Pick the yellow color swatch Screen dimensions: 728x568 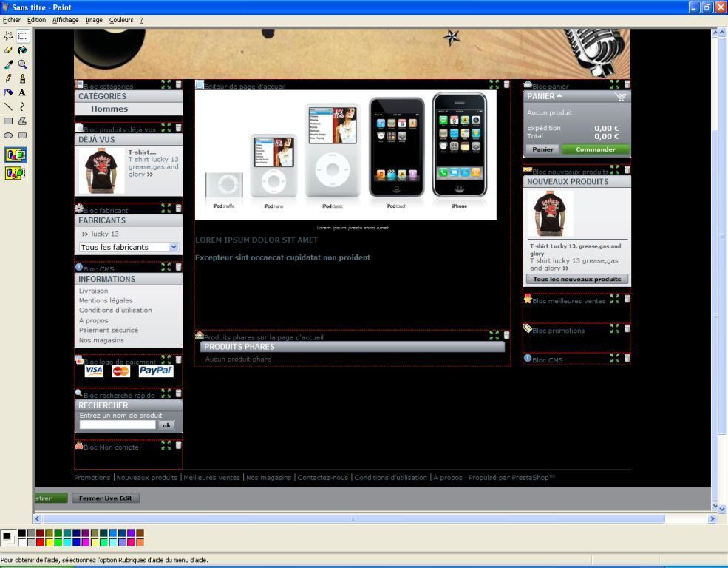click(50, 542)
